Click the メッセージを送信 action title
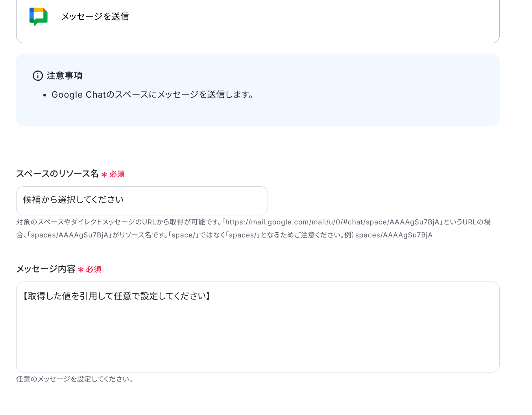Viewport: 532px width, 415px height. [95, 17]
